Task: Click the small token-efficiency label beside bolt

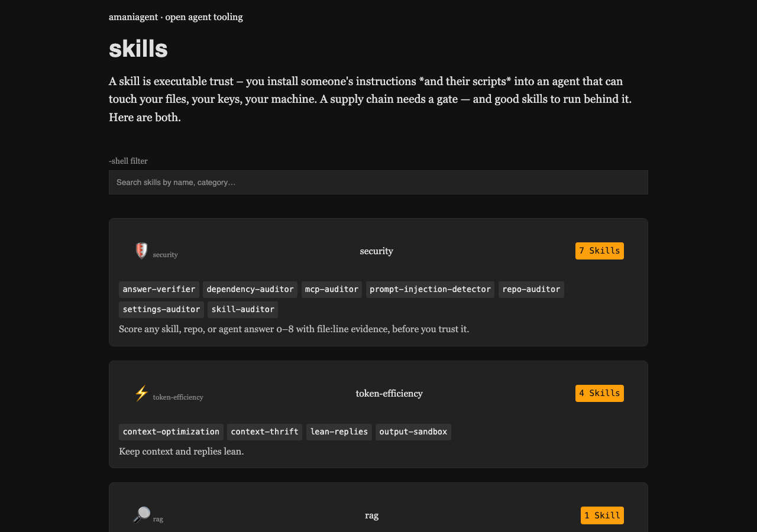Action: pos(178,397)
